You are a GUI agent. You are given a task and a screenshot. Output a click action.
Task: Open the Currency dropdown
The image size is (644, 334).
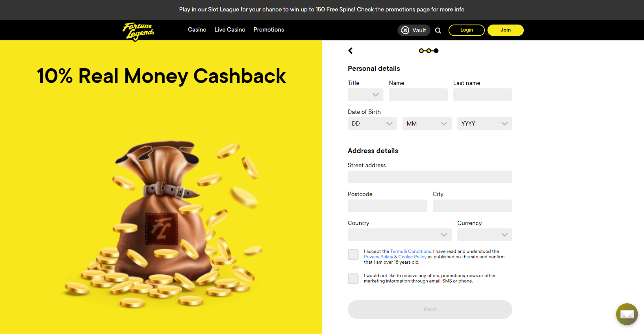[x=485, y=235]
